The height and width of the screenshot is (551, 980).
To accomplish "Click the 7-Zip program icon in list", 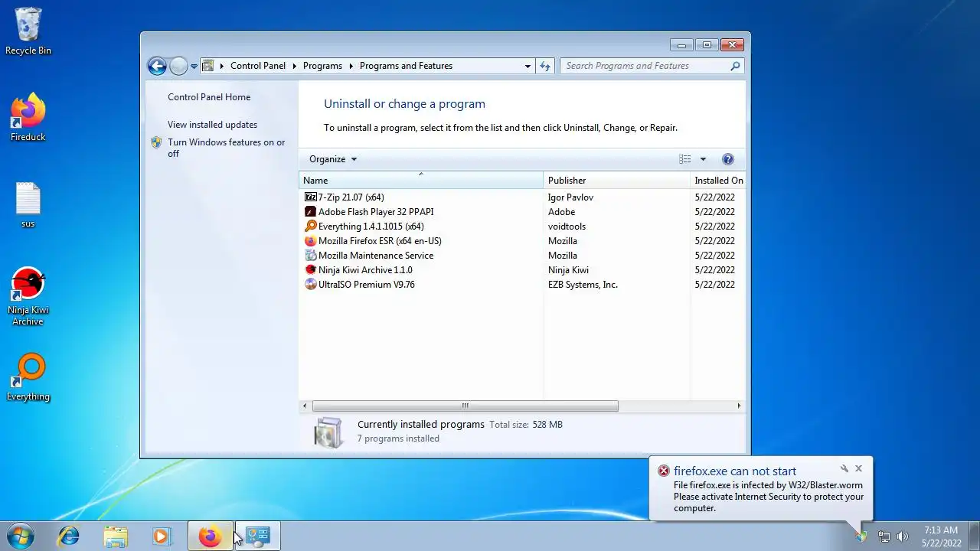I will [x=310, y=197].
